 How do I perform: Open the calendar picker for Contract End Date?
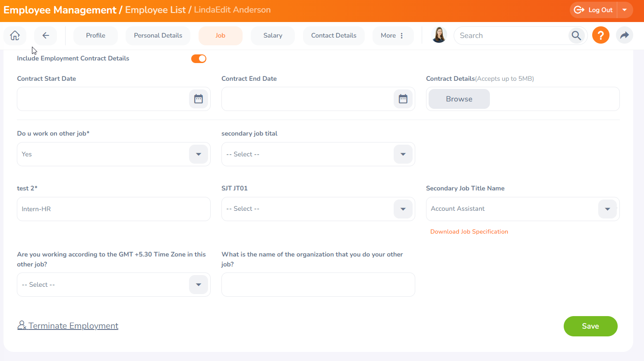point(403,98)
